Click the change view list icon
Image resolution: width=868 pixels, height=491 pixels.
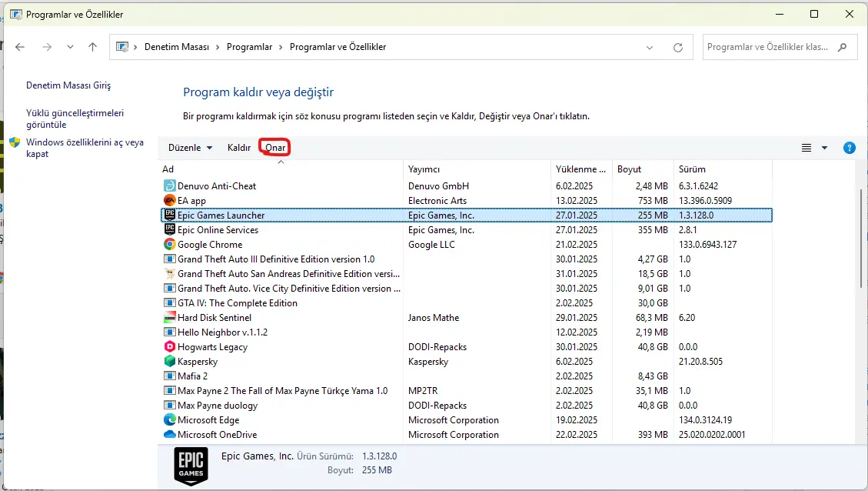click(806, 148)
